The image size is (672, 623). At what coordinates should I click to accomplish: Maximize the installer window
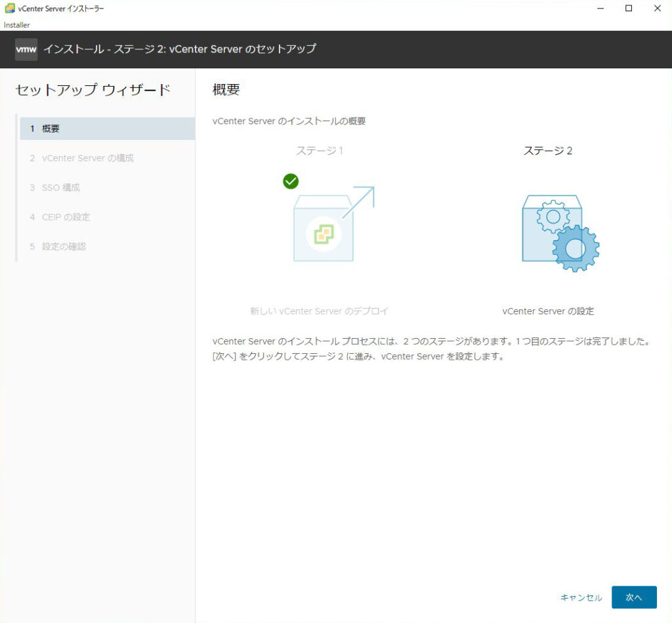pyautogui.click(x=629, y=8)
